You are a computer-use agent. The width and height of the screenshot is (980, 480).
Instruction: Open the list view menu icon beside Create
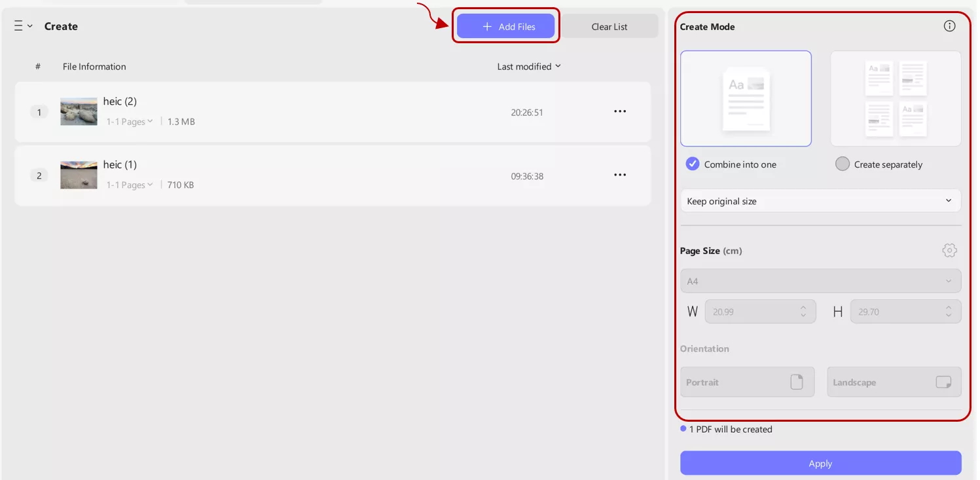click(23, 26)
